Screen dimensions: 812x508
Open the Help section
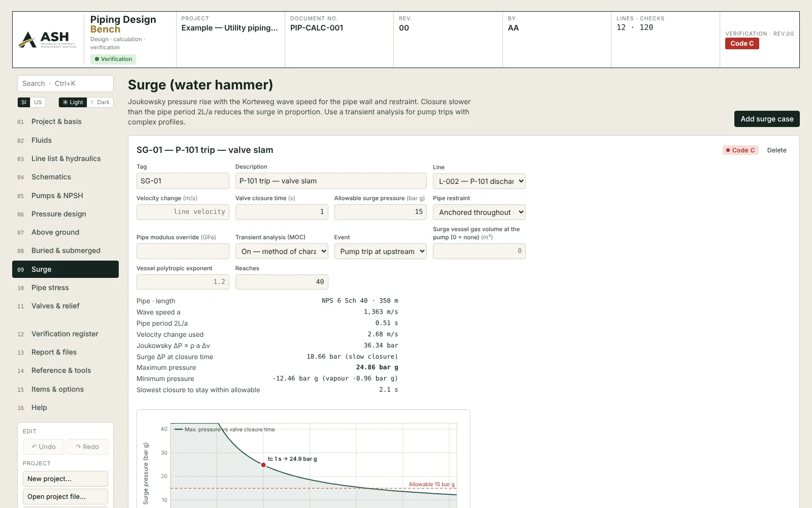tap(65, 407)
